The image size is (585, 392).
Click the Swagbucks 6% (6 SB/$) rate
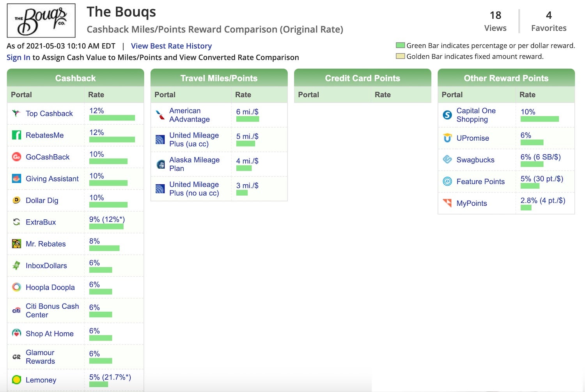[x=541, y=157]
